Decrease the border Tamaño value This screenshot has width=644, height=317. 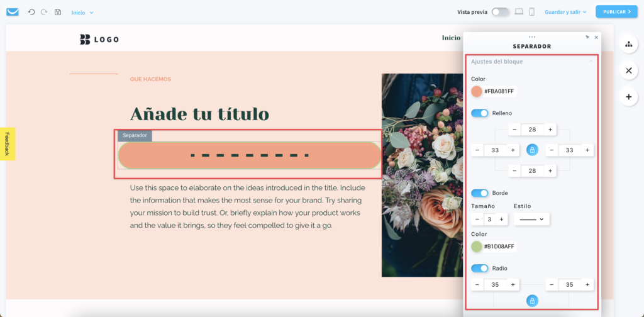[477, 220]
